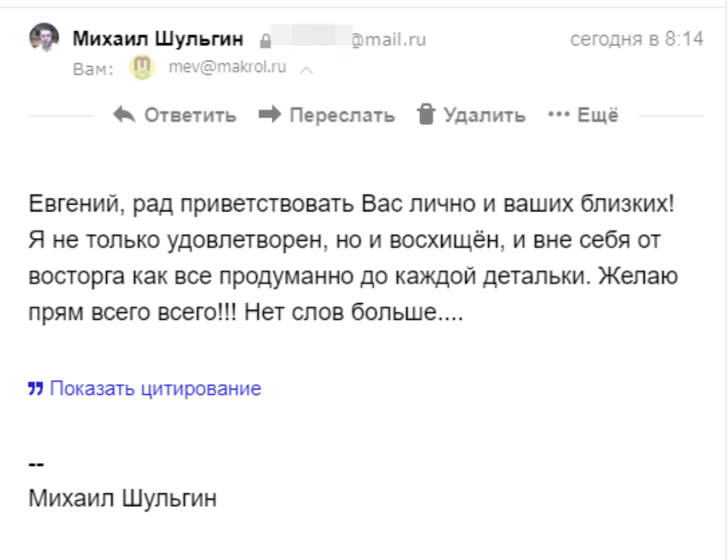
Task: Collapse recipient details with the chevron
Action: coord(306,70)
